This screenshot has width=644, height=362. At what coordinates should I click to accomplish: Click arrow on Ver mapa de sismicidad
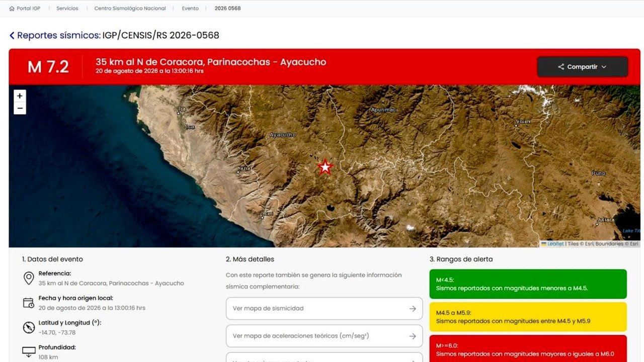coord(413,309)
